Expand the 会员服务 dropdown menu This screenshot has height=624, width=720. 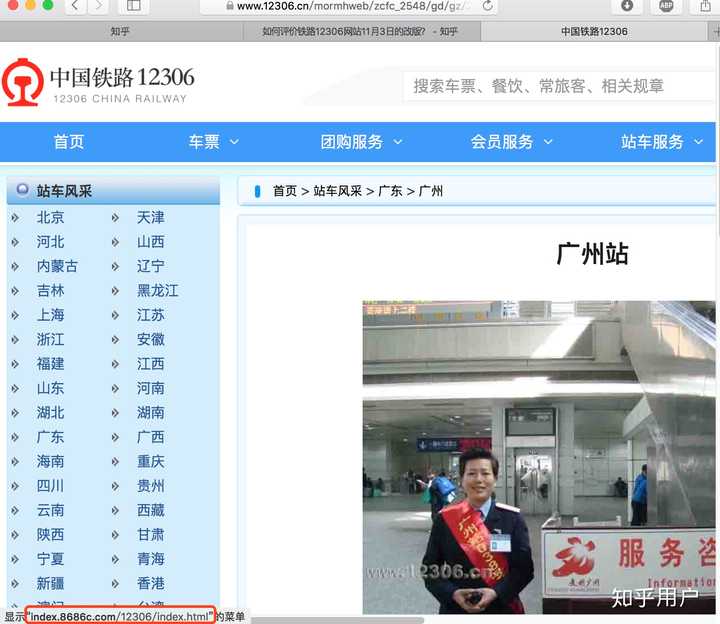pyautogui.click(x=512, y=142)
